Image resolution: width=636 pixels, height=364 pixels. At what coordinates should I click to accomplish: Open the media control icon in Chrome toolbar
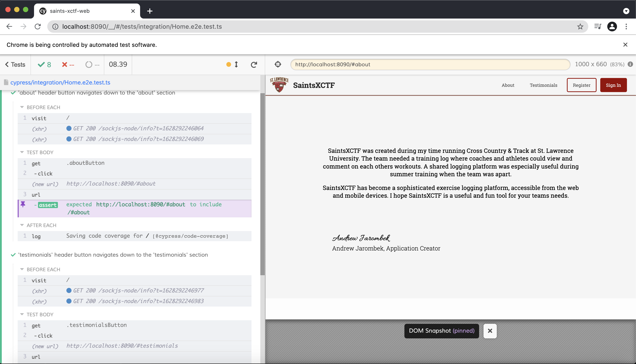[x=598, y=27]
